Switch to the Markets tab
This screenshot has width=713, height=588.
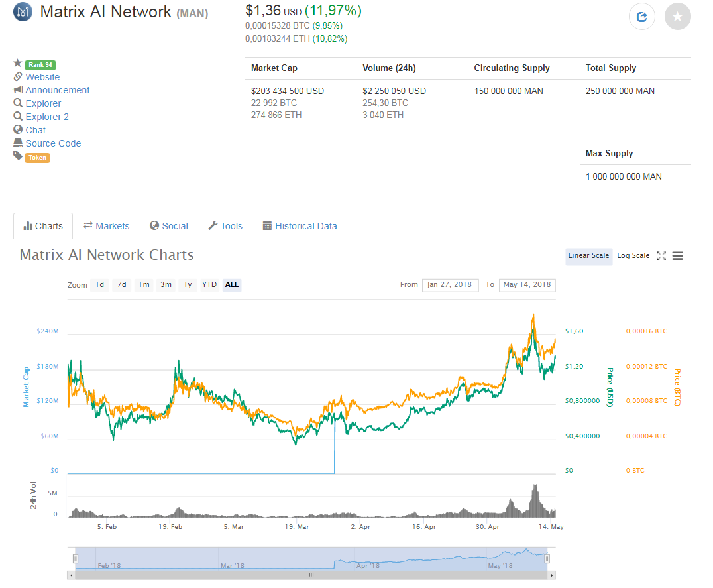[x=107, y=226]
